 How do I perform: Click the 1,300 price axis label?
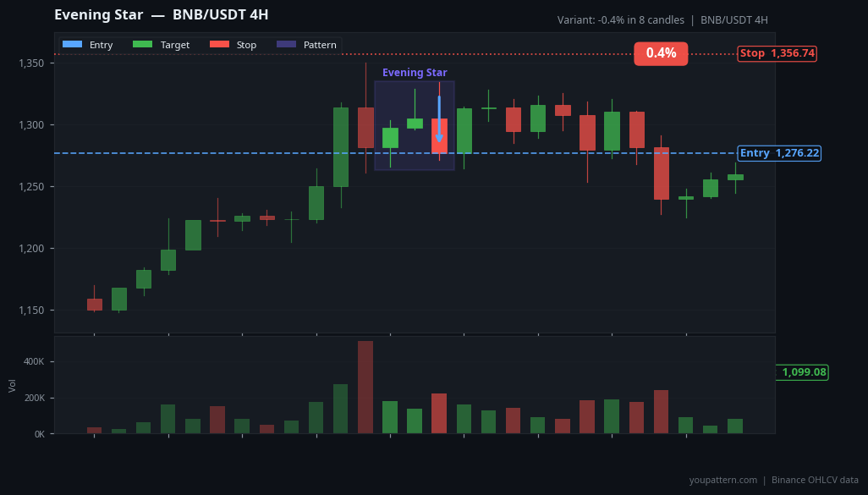pyautogui.click(x=31, y=125)
